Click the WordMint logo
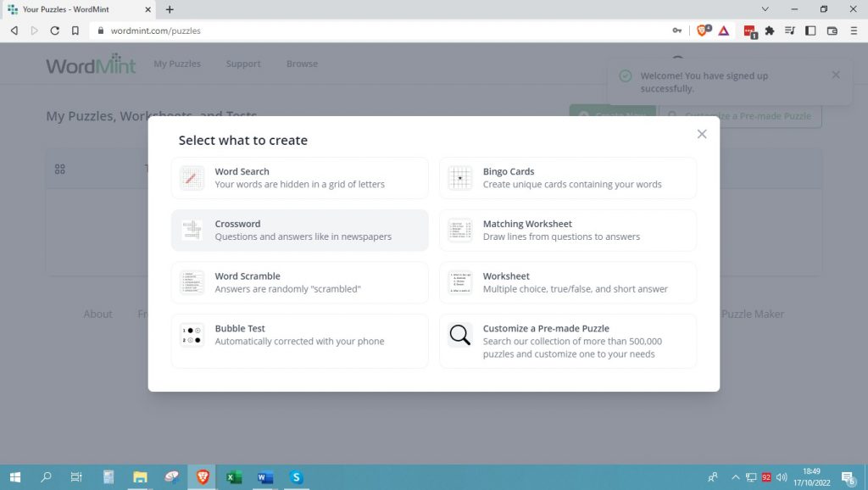The image size is (868, 490). coord(91,64)
